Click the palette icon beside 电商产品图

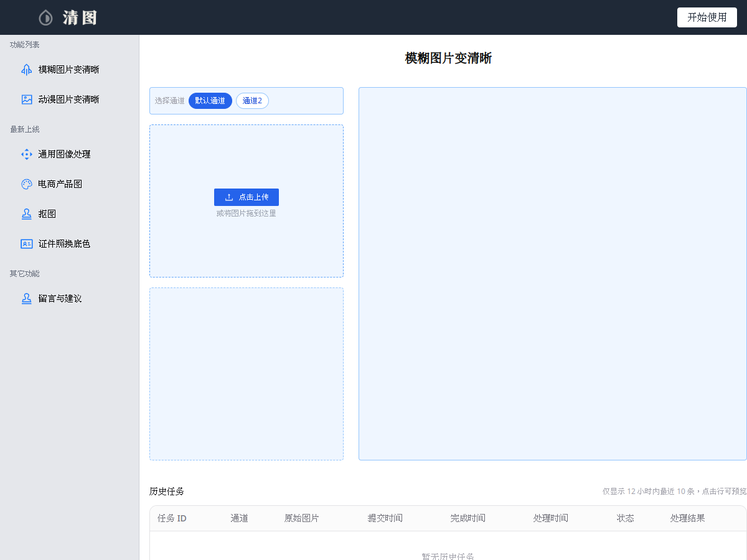click(27, 184)
